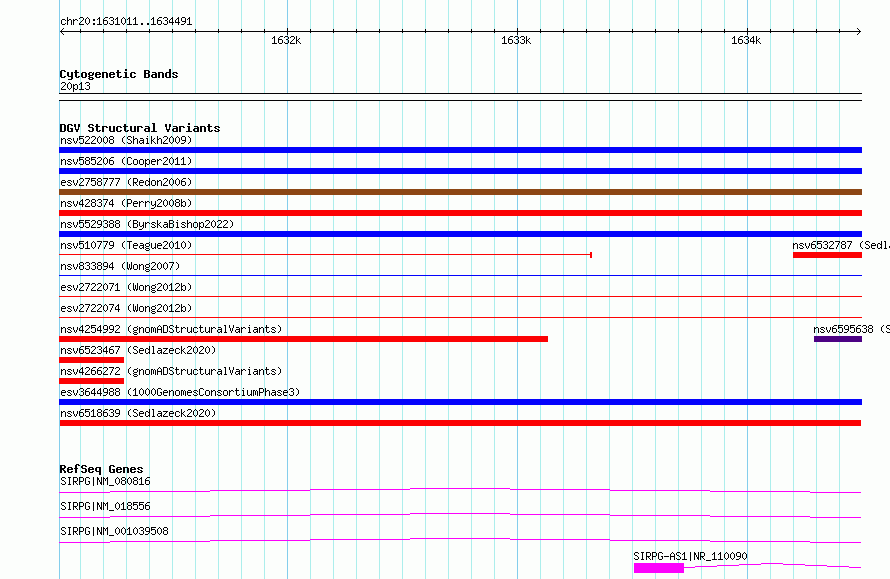This screenshot has height=579, width=890.
Task: Click the red nsv6532787 variant bar
Action: click(x=827, y=255)
